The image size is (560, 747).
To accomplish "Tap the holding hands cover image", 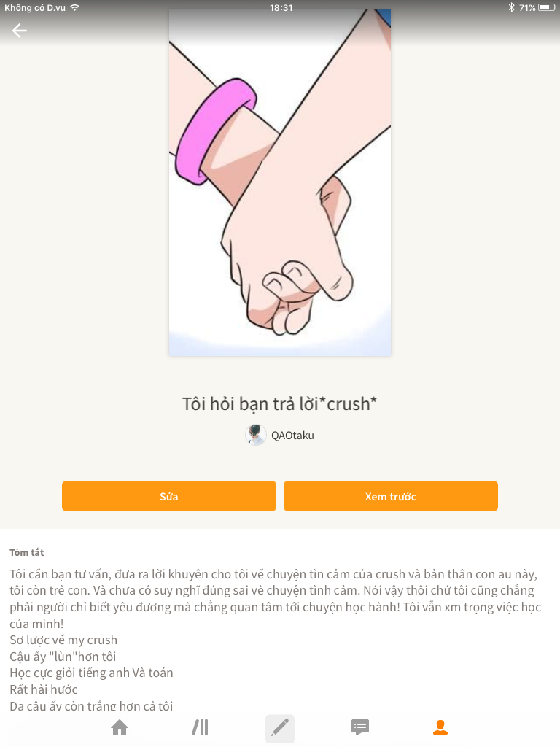I will point(280,182).
